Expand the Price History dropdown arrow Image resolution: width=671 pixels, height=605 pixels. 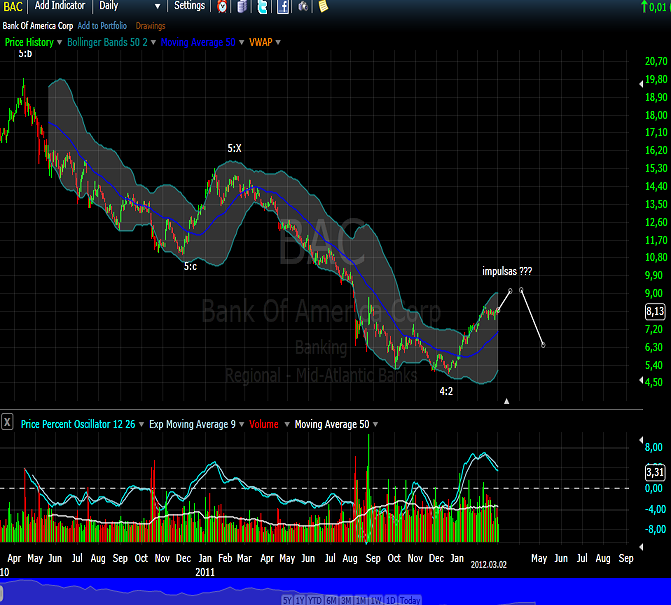(59, 42)
